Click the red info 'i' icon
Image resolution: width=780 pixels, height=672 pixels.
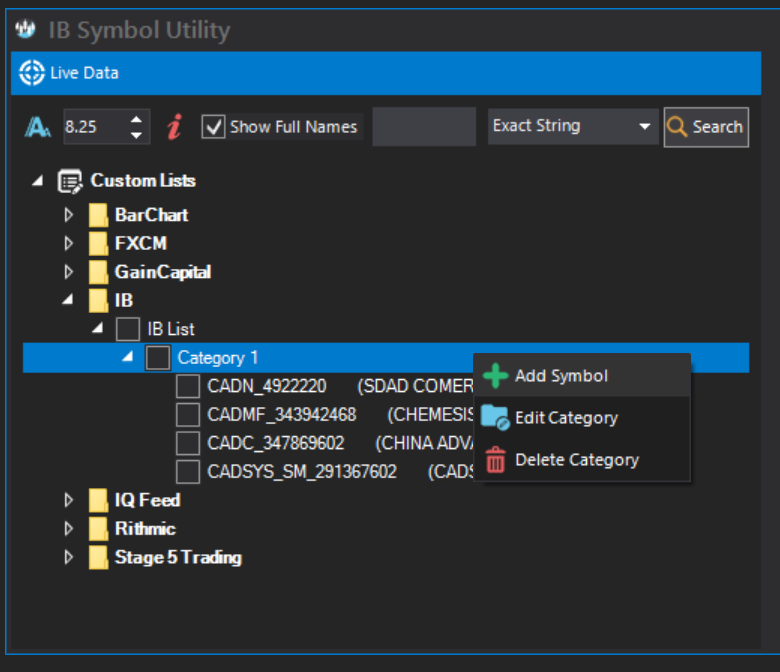click(175, 127)
